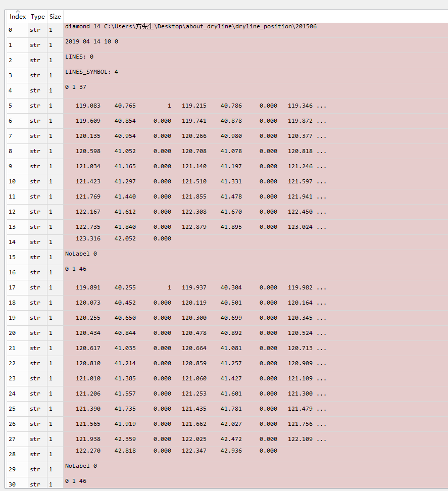The height and width of the screenshot is (491, 448).
Task: Select the row value beginning 120.617
Action: [x=256, y=348]
